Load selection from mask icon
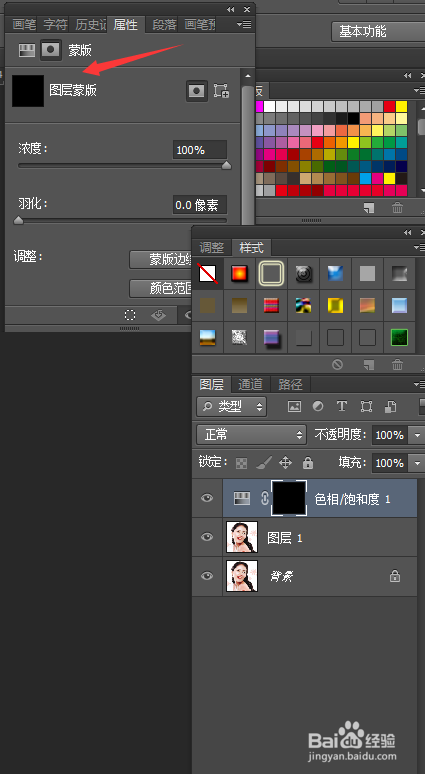This screenshot has height=774, width=425. click(x=130, y=315)
